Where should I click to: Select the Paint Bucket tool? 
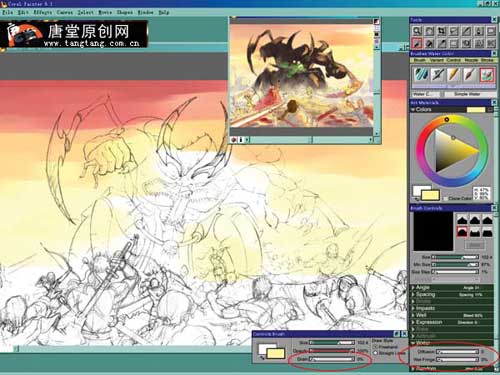coord(479,31)
